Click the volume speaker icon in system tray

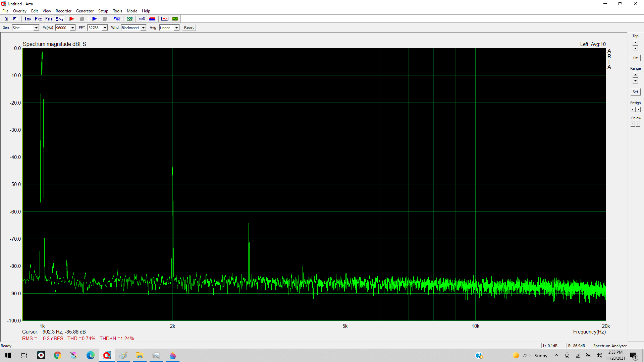(599, 355)
